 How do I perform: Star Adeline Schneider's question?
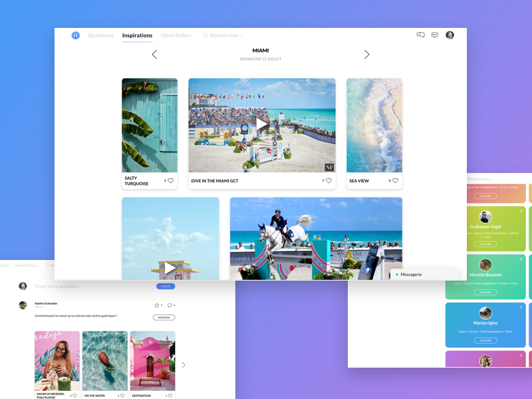click(x=157, y=305)
